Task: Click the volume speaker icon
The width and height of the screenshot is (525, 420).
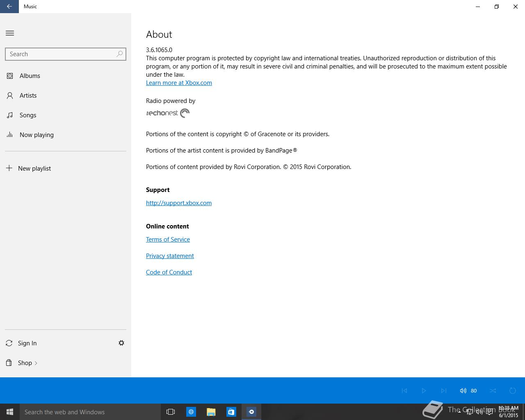Action: (x=463, y=390)
